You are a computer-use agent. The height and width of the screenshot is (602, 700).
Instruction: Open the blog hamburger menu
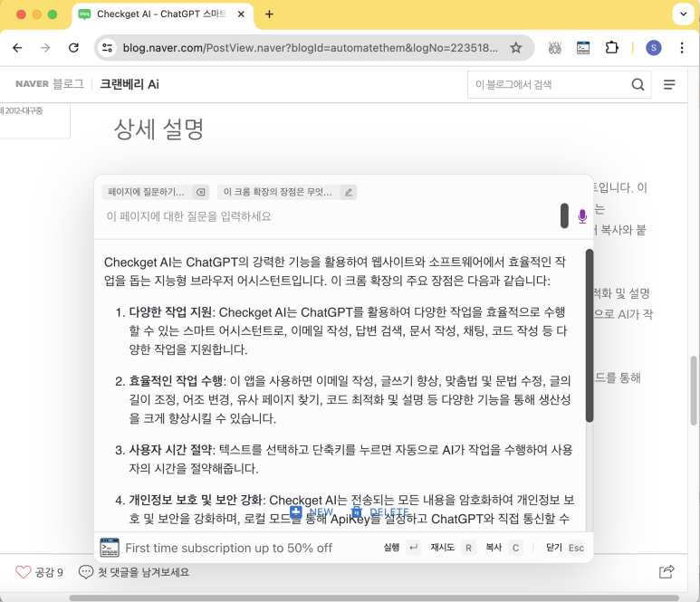coord(668,84)
